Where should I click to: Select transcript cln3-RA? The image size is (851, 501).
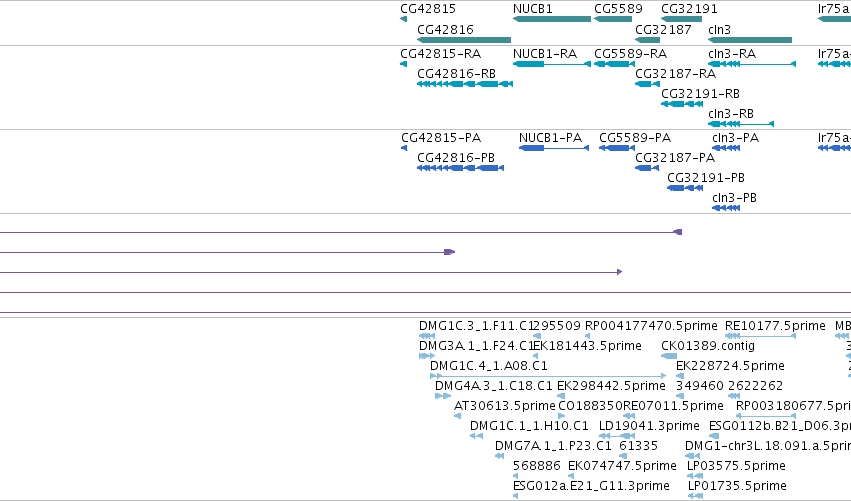point(732,54)
